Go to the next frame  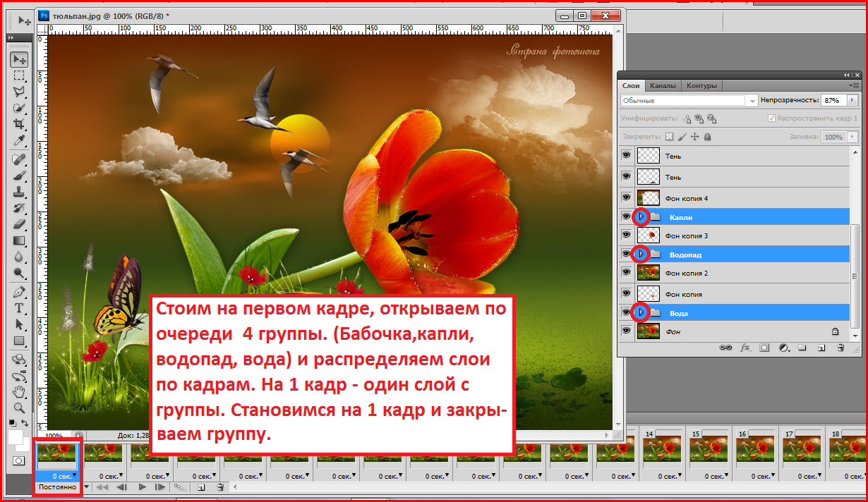[x=160, y=486]
